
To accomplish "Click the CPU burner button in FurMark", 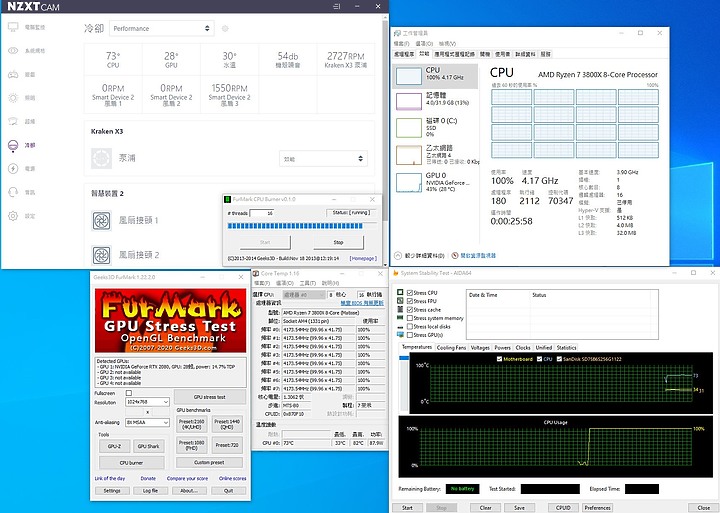I will pos(131,462).
